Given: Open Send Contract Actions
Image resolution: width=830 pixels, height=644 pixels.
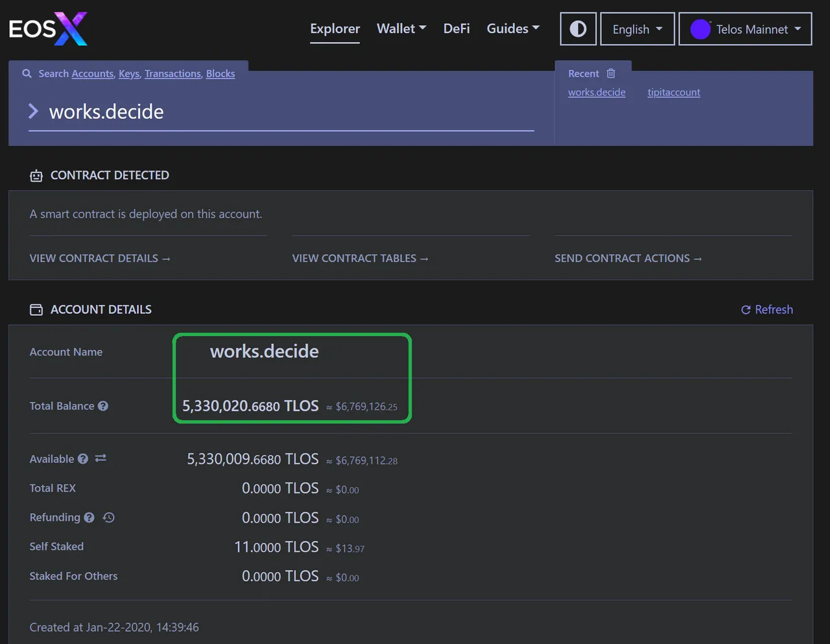Looking at the screenshot, I should pyautogui.click(x=628, y=258).
